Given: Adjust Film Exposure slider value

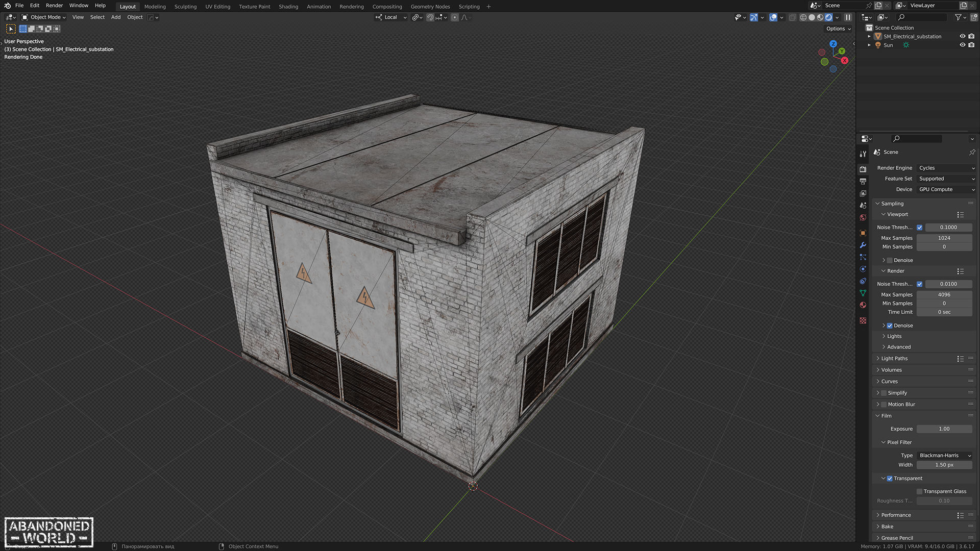Looking at the screenshot, I should [944, 429].
